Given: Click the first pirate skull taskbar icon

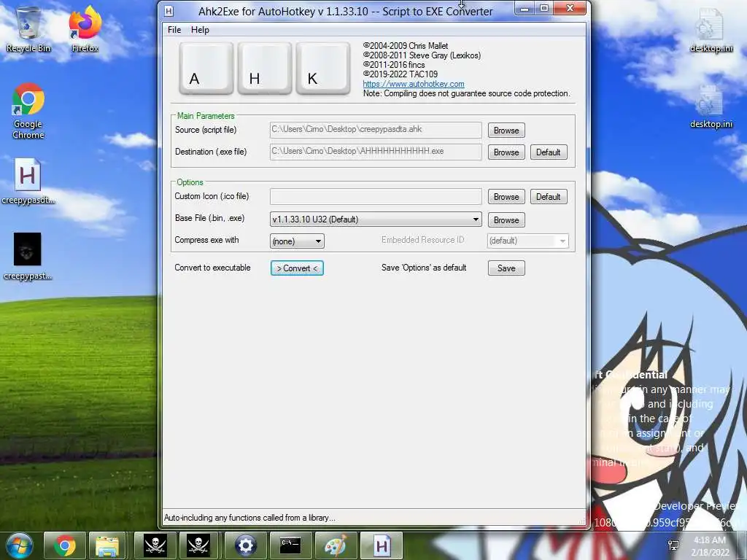Looking at the screenshot, I should pos(156,545).
